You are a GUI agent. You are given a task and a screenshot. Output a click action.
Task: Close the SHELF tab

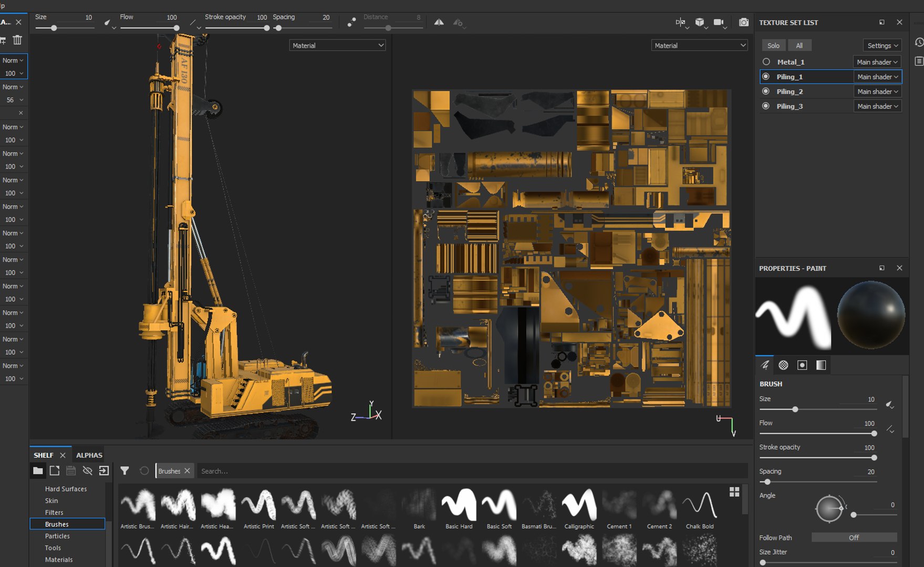coord(63,455)
